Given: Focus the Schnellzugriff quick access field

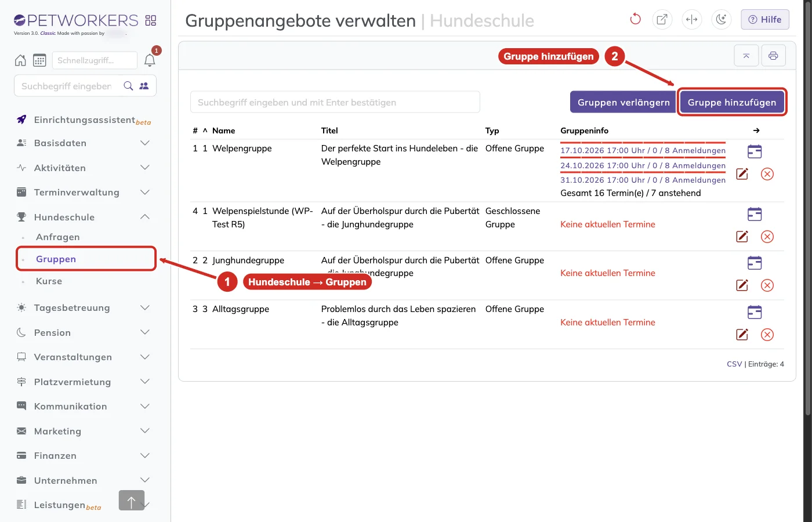Looking at the screenshot, I should [x=95, y=60].
